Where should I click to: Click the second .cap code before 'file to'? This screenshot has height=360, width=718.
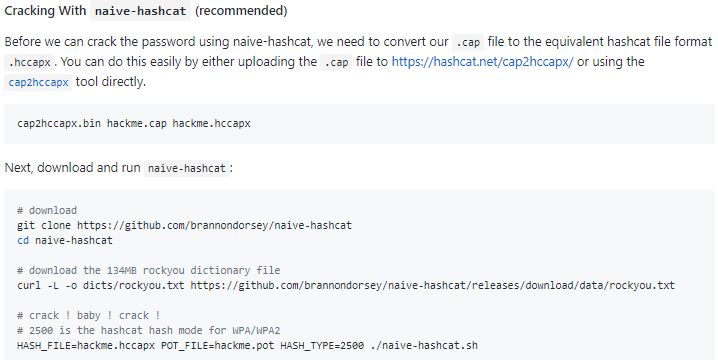pyautogui.click(x=336, y=62)
